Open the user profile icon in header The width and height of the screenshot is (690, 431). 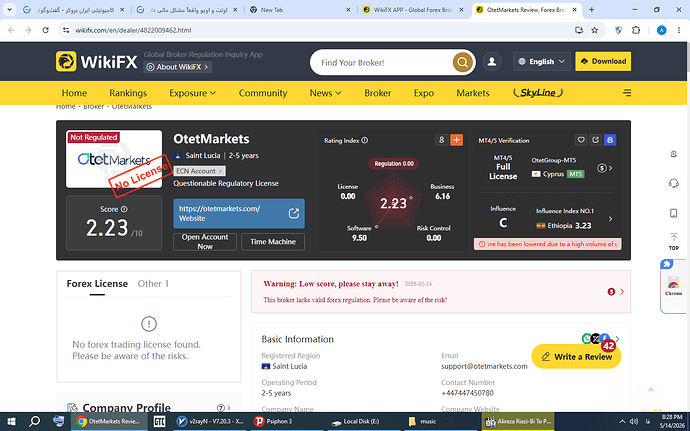(x=492, y=62)
